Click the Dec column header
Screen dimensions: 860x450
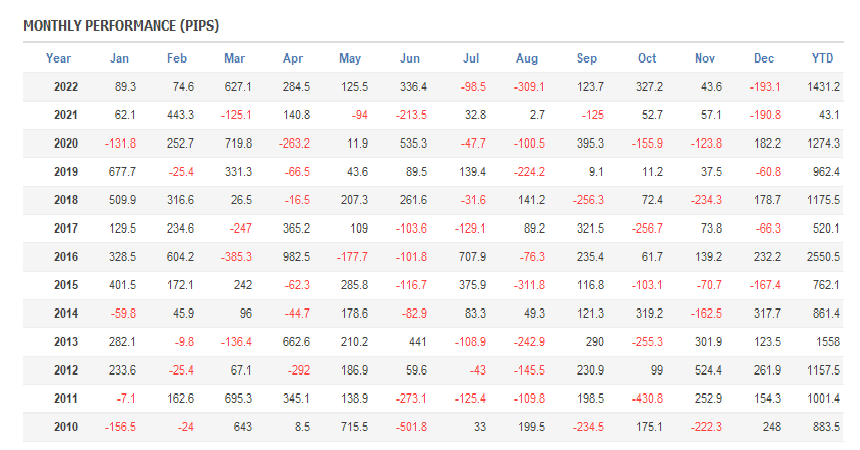coord(764,59)
